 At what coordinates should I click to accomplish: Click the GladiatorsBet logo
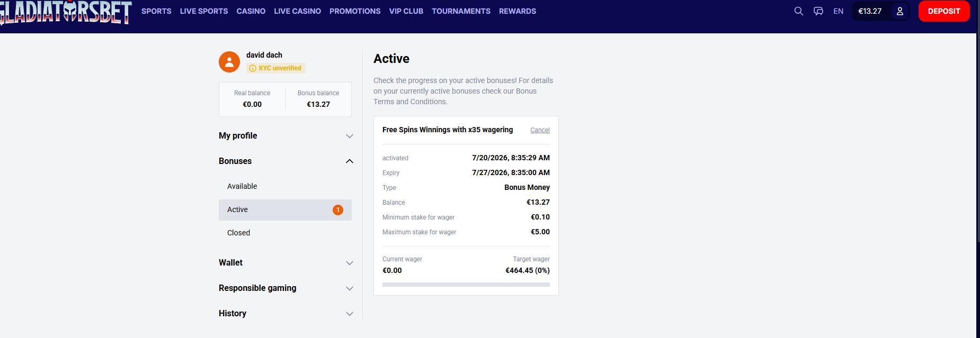pyautogui.click(x=65, y=13)
